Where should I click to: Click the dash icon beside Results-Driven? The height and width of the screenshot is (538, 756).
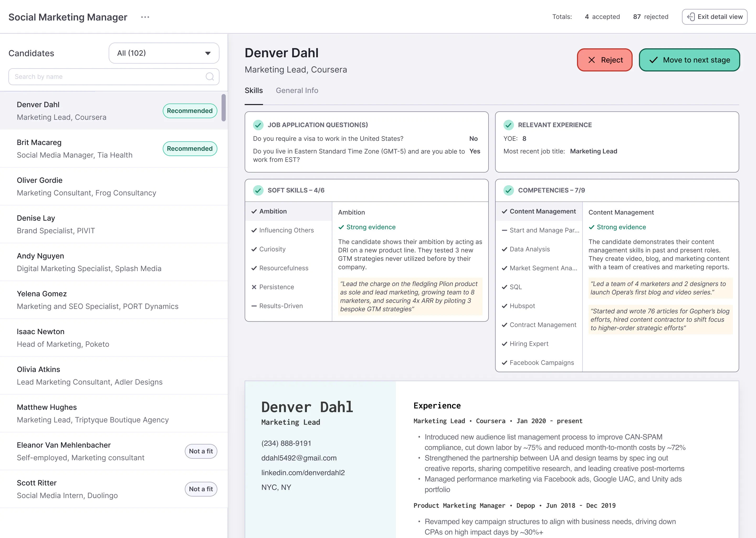[x=254, y=306]
